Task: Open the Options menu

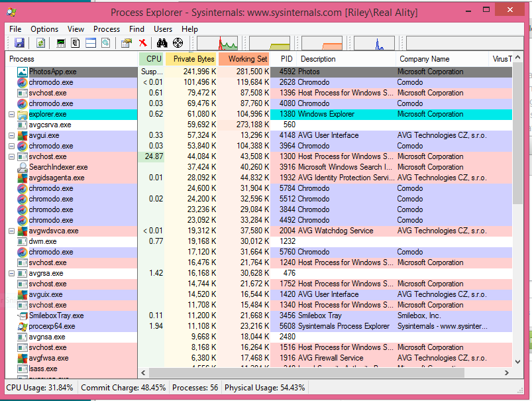Action: pos(44,29)
